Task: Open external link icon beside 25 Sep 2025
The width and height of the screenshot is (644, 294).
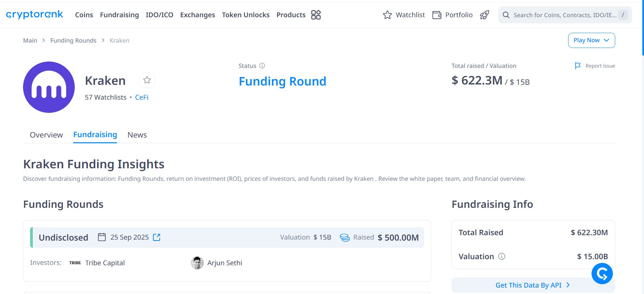Action: tap(157, 237)
